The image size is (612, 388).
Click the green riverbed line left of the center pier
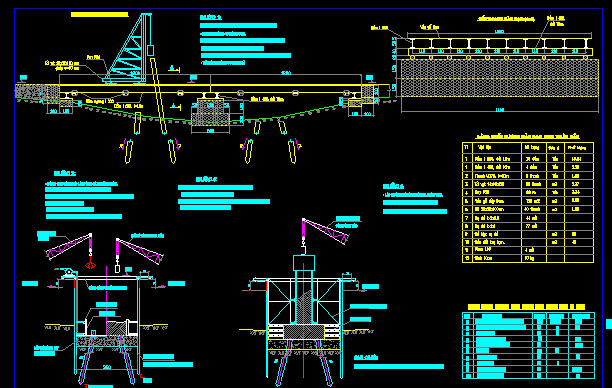click(x=137, y=113)
